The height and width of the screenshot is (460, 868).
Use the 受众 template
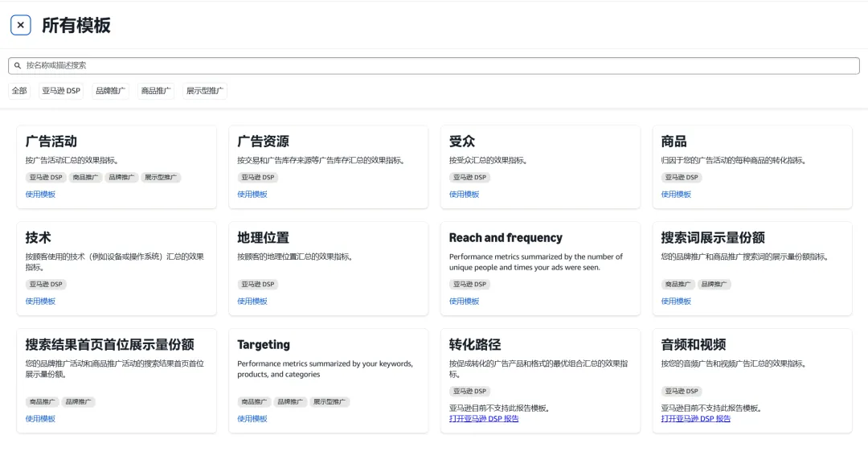point(464,194)
